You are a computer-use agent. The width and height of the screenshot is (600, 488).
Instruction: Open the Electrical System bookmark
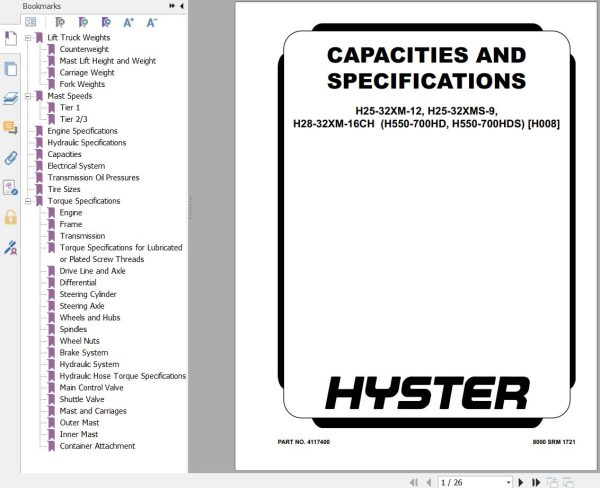click(x=76, y=166)
